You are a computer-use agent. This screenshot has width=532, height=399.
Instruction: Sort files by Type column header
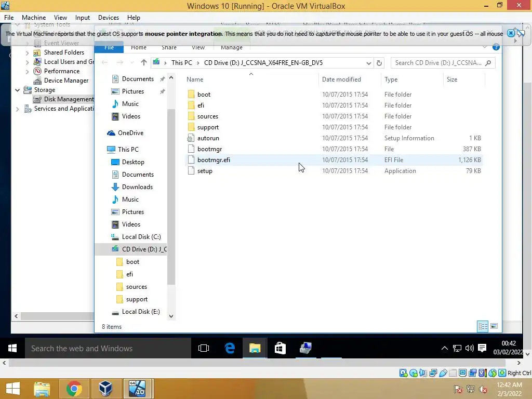[391, 79]
